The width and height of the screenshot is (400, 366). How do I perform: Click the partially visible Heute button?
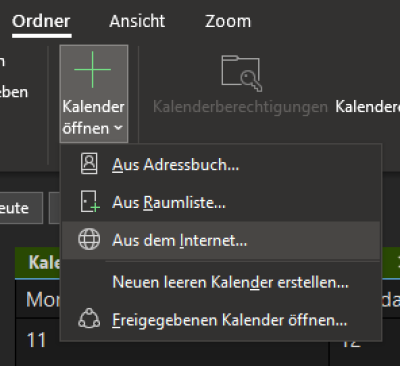pos(21,208)
